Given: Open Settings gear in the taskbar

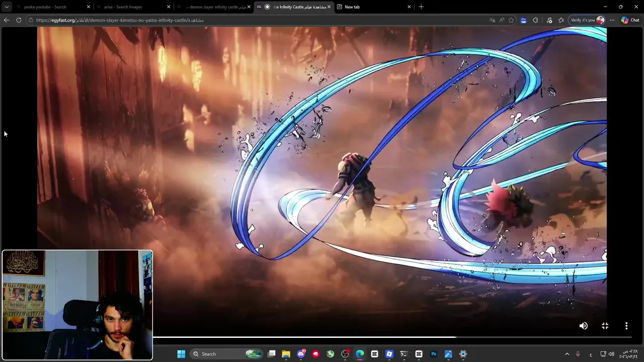Looking at the screenshot, I should point(463,354).
